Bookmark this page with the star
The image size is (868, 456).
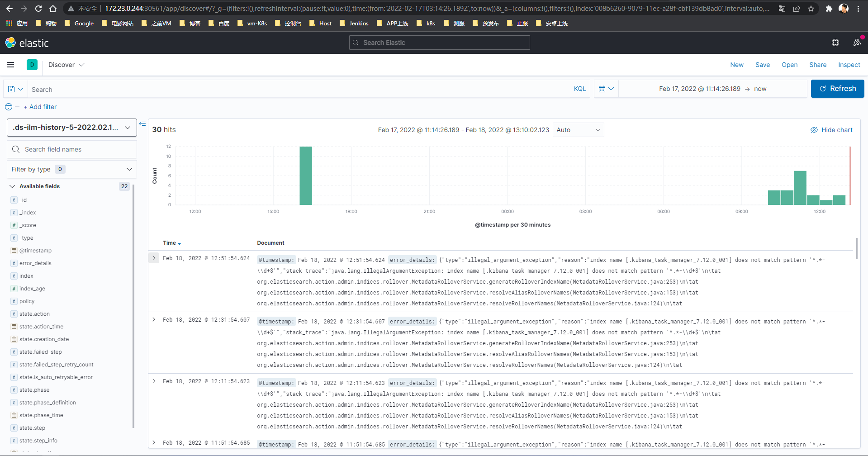811,9
